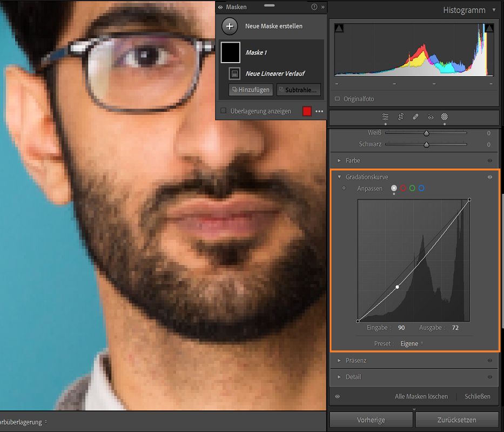Screen dimensions: 504x432
Task: Select the bottom-left curve endpoint
Action: tap(358, 321)
